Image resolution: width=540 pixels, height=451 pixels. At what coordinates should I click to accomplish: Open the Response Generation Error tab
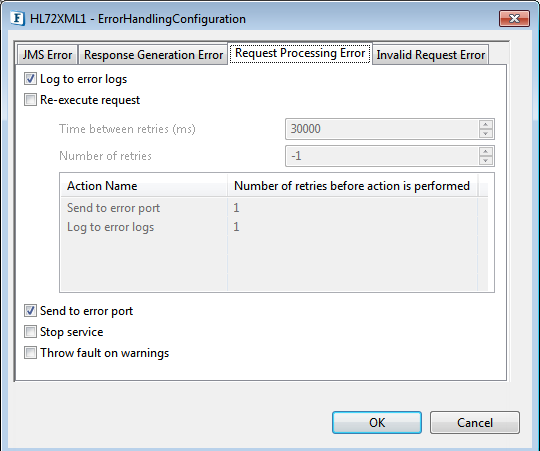coord(153,55)
